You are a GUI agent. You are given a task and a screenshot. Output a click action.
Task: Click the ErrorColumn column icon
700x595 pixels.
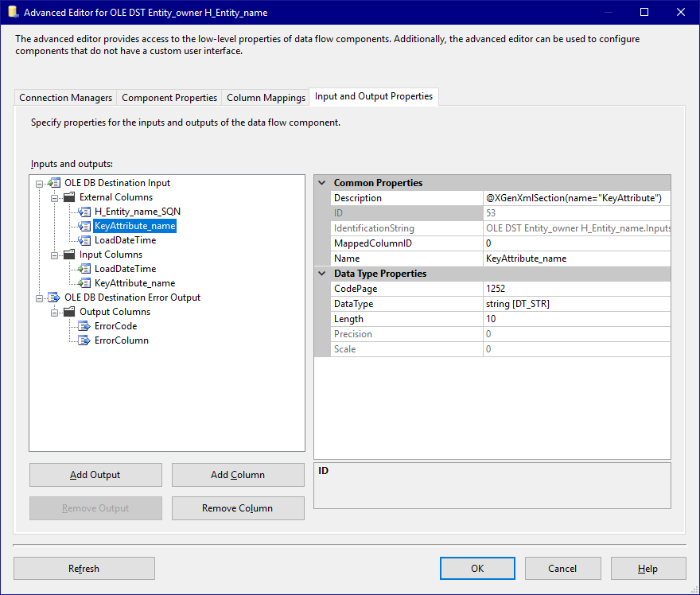click(x=84, y=340)
